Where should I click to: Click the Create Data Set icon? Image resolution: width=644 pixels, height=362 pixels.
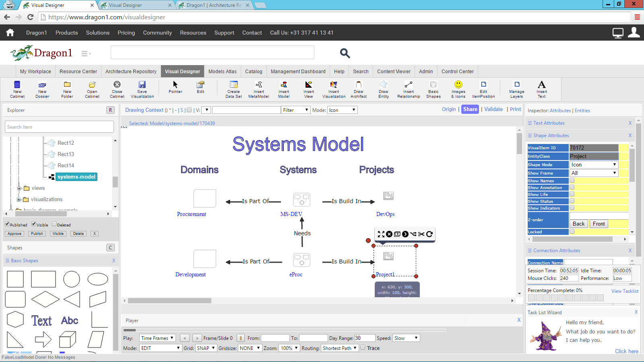(x=233, y=88)
